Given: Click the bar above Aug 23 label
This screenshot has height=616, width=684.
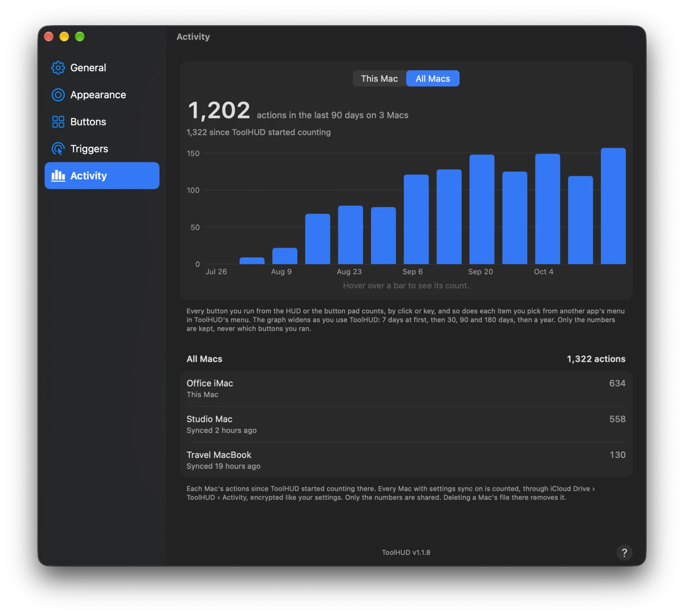Looking at the screenshot, I should pyautogui.click(x=351, y=235).
